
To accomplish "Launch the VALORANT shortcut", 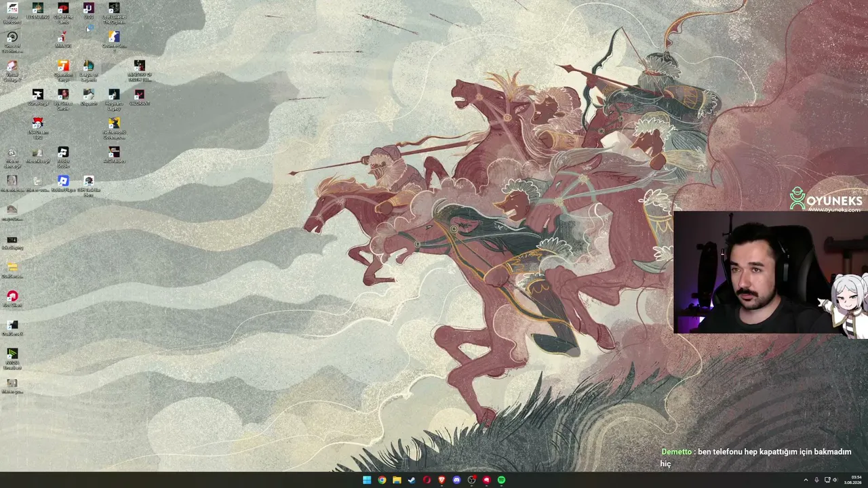I will [139, 98].
